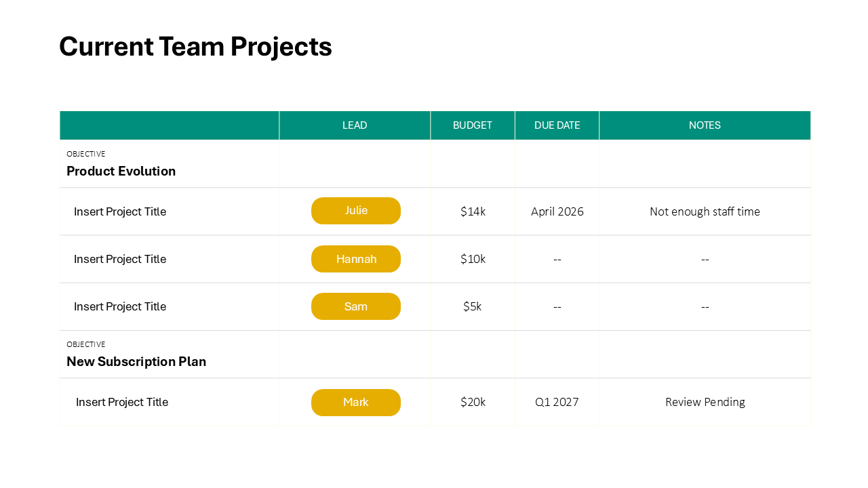Select the Q1 2027 due date
Screen dimensions: 868x488
(x=557, y=402)
